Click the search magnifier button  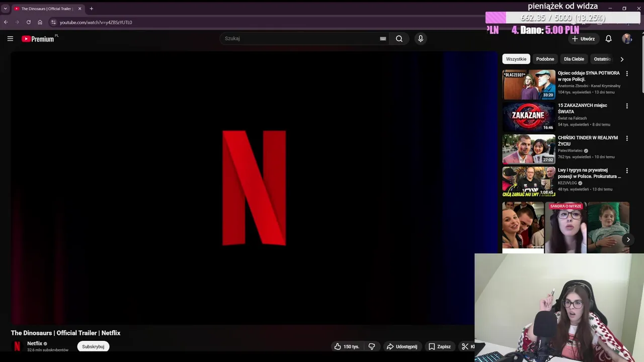coord(399,39)
